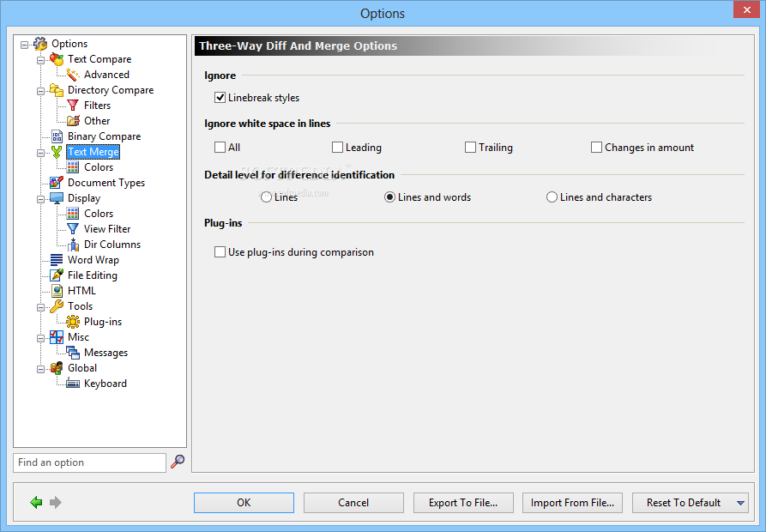Click the Keyboard icon
Image resolution: width=766 pixels, height=532 pixels.
(73, 384)
